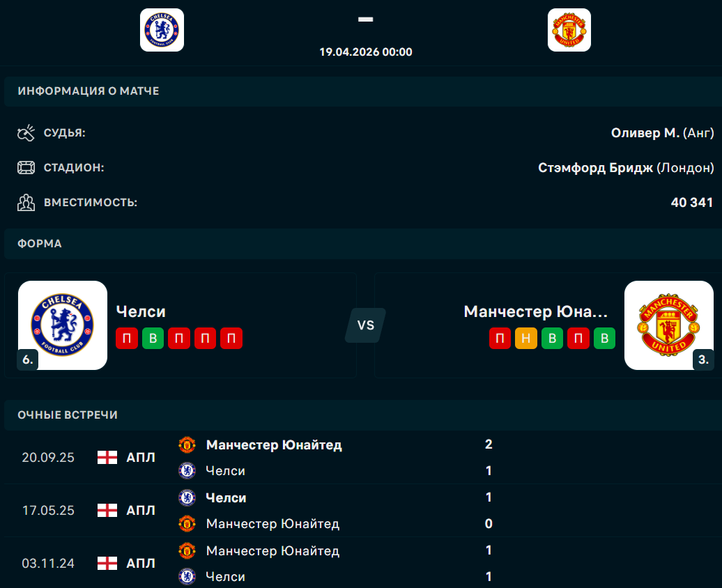This screenshot has height=588, width=722.
Task: Click the referee whistle icon
Action: pos(26,132)
